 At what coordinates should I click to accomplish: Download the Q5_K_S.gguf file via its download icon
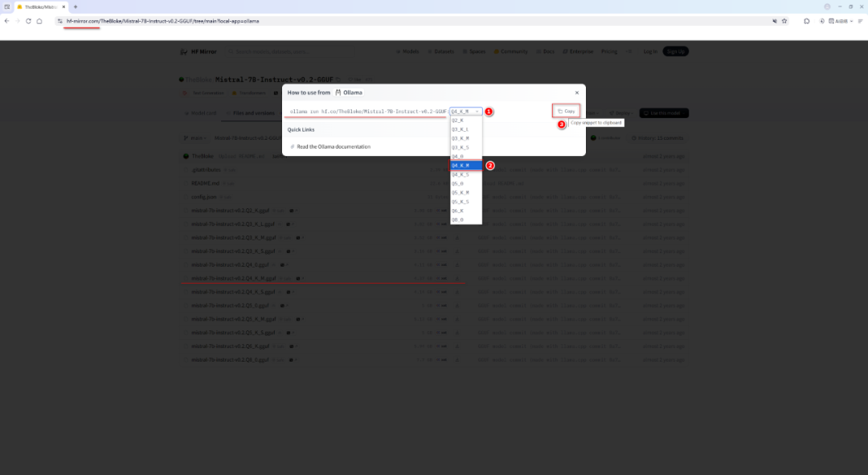point(457,333)
